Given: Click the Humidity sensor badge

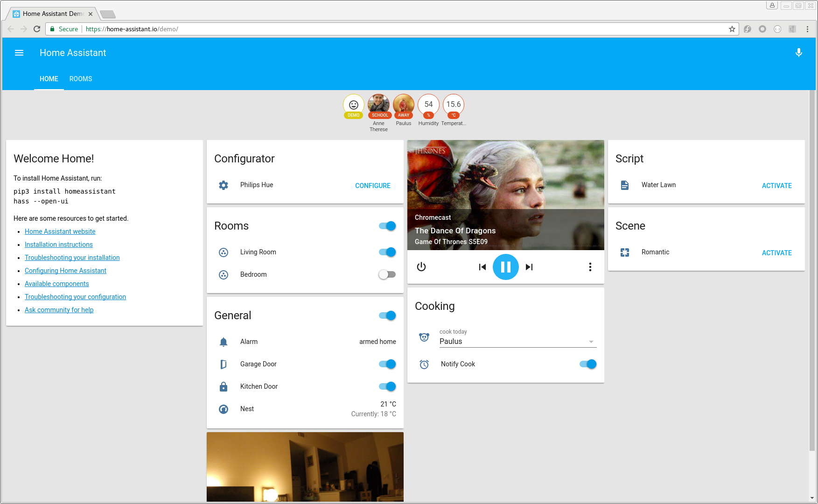Looking at the screenshot, I should (428, 105).
